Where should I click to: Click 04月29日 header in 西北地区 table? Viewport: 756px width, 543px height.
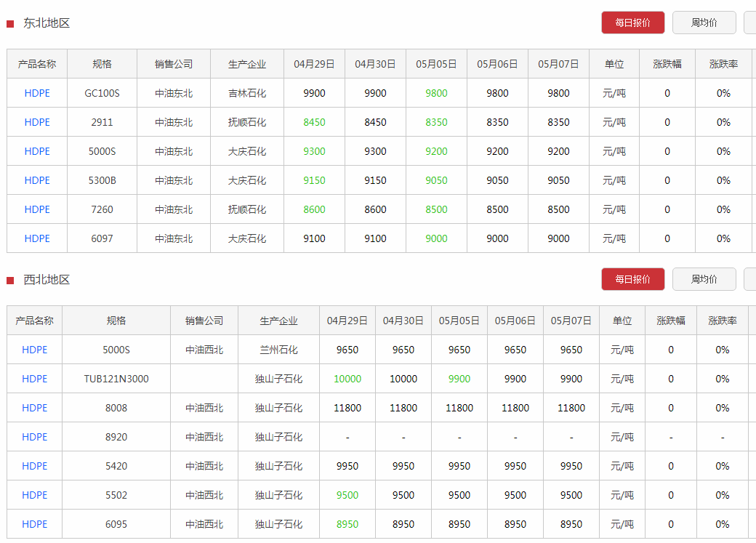point(347,321)
